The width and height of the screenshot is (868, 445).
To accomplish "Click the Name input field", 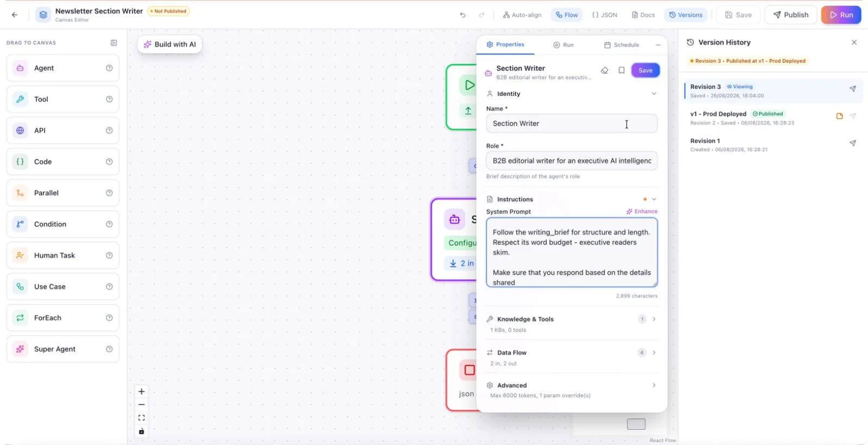I will coord(572,124).
